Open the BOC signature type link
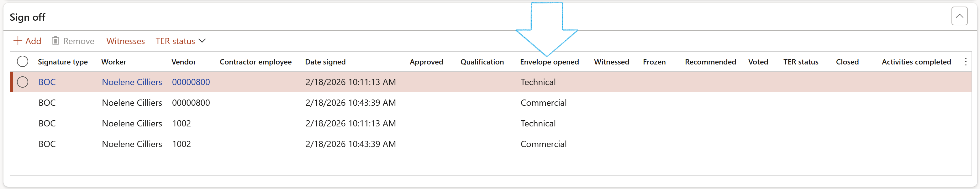980x189 pixels. pos(47,82)
